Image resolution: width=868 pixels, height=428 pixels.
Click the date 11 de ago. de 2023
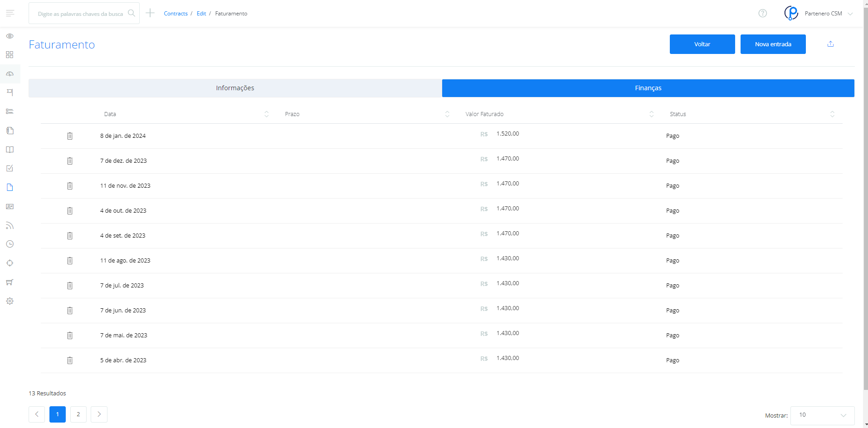pos(125,261)
